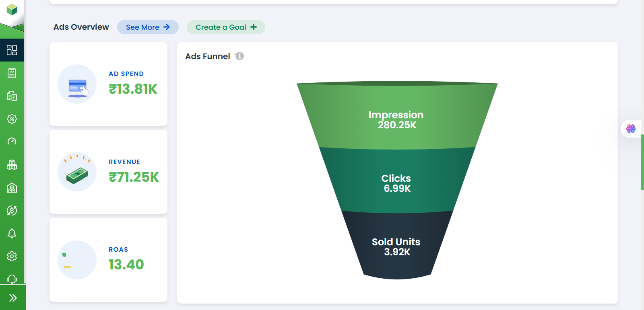Click Create a Goal button
This screenshot has height=310, width=644.
click(226, 27)
